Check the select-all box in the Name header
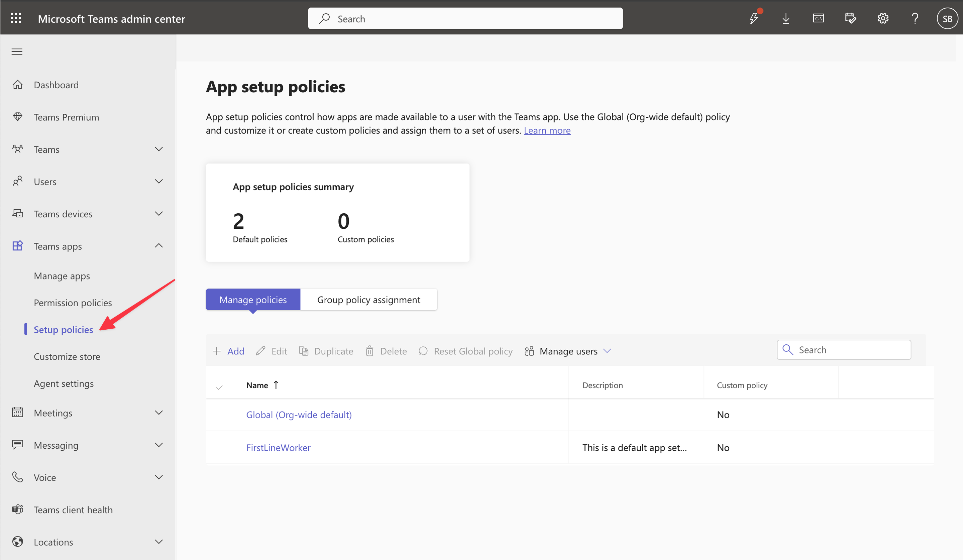Image resolution: width=963 pixels, height=560 pixels. coord(220,386)
